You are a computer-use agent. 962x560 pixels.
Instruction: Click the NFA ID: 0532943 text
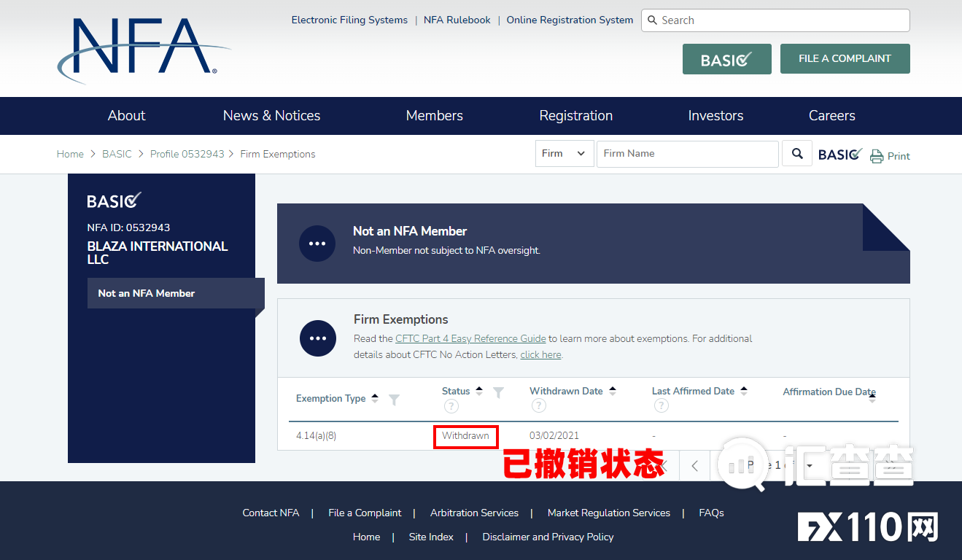(128, 227)
